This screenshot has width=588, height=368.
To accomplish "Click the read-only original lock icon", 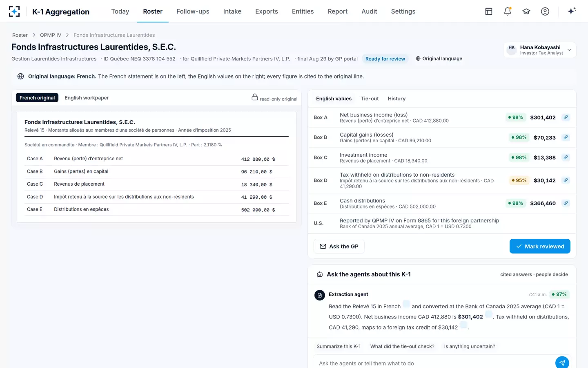I will click(x=255, y=97).
